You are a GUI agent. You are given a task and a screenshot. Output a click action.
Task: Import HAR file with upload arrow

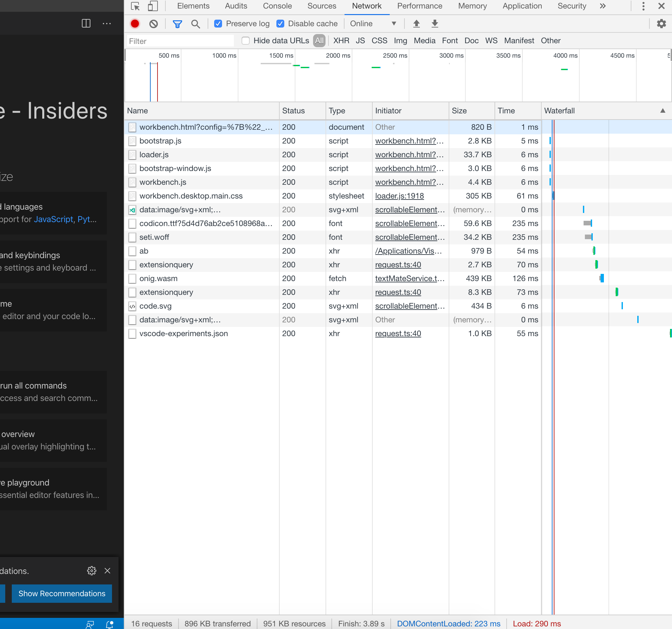click(x=417, y=24)
